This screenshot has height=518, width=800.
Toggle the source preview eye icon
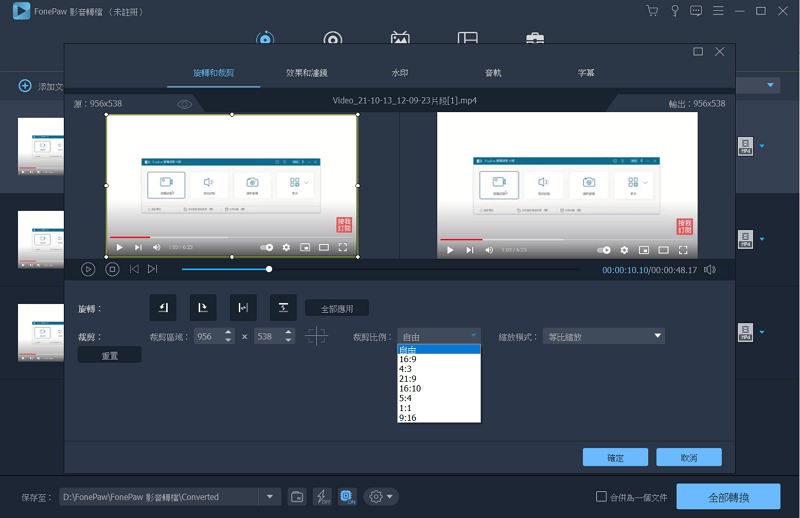(185, 104)
